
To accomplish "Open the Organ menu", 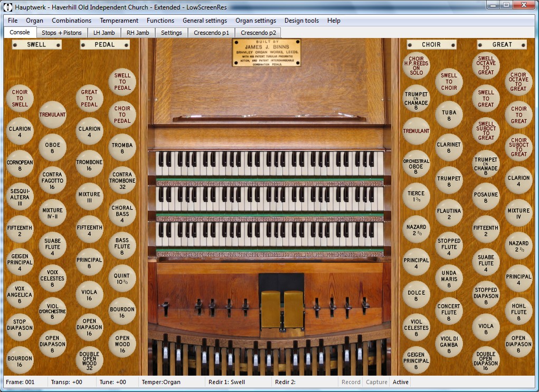I will (x=35, y=21).
